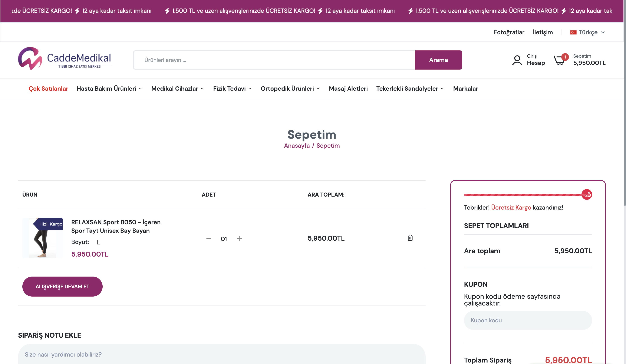
Task: Open Çok Satılanlar category
Action: [49, 89]
